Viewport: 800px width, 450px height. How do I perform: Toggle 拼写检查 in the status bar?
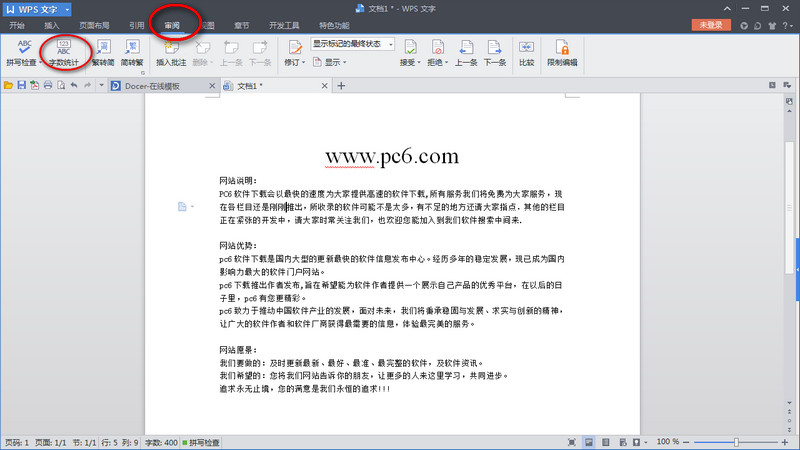point(204,441)
